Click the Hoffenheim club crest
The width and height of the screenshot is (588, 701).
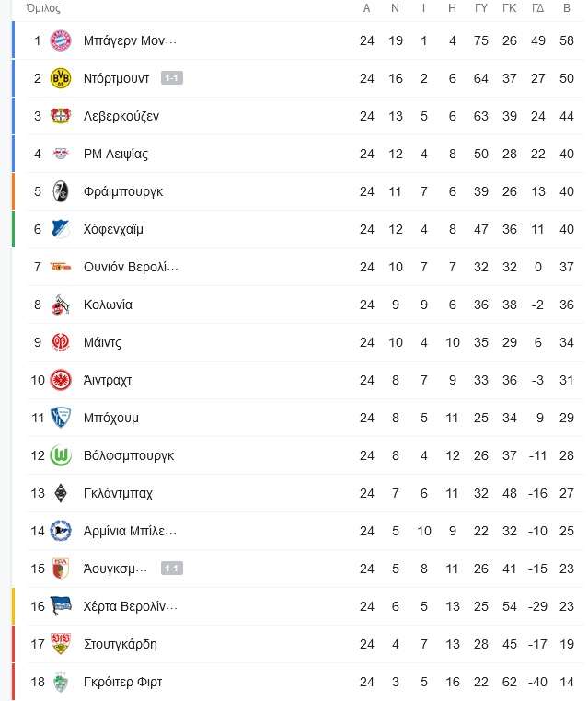[x=61, y=229]
